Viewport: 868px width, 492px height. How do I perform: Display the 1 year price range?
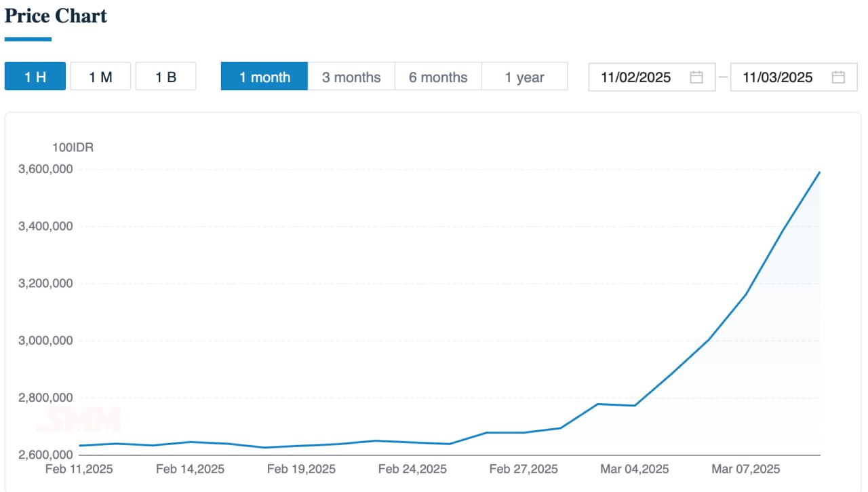click(524, 77)
